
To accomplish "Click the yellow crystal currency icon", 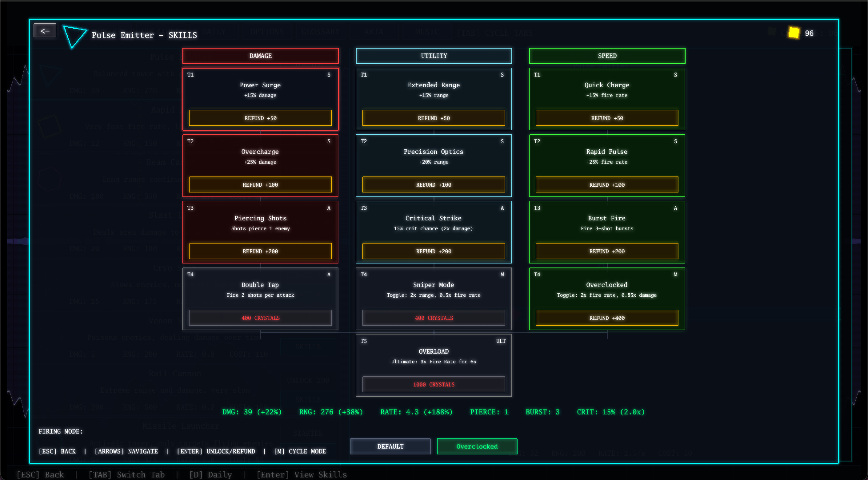I will click(794, 33).
